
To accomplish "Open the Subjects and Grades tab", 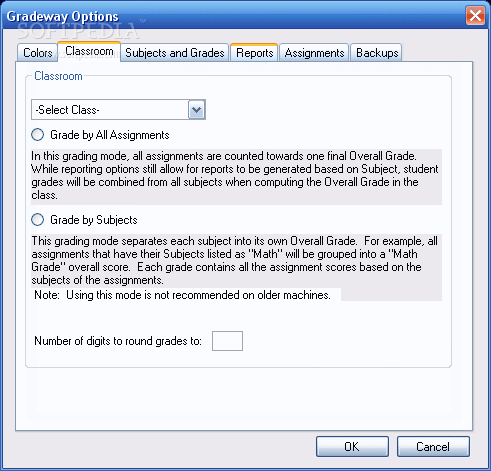I will tap(174, 53).
